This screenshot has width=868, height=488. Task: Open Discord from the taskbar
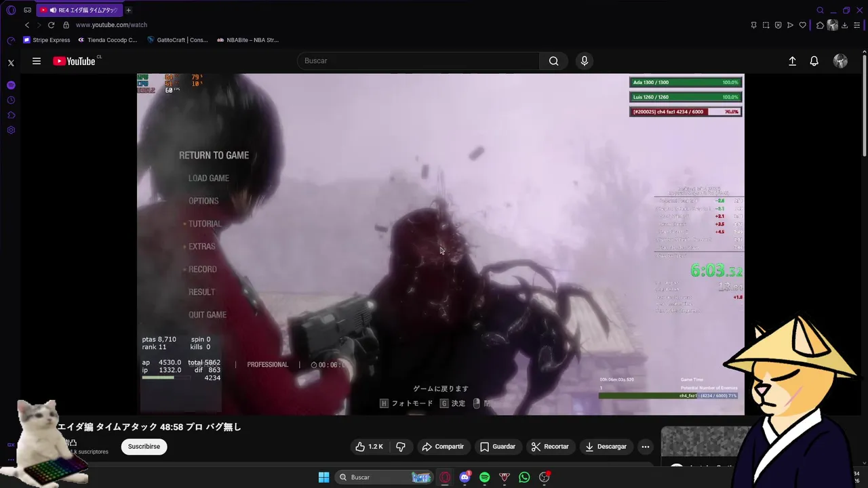pyautogui.click(x=465, y=477)
